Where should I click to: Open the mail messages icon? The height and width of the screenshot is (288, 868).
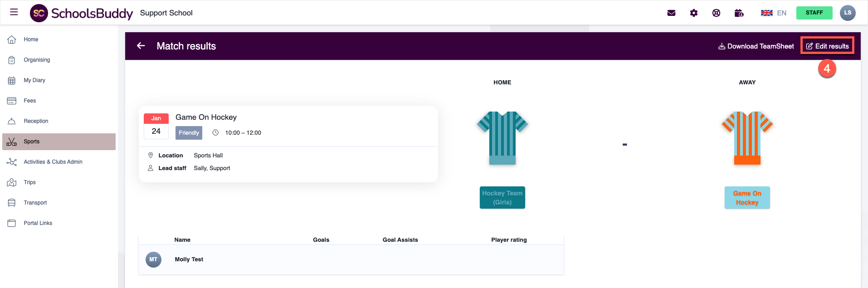[671, 13]
